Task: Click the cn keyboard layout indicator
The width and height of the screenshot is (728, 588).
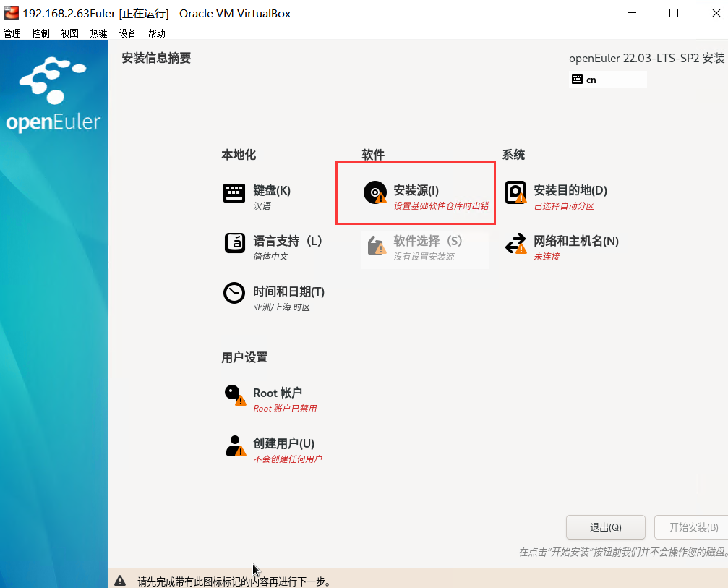Action: (608, 80)
